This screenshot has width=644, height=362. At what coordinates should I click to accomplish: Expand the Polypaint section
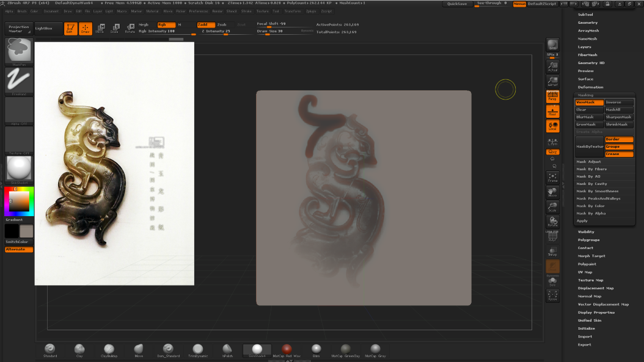587,264
